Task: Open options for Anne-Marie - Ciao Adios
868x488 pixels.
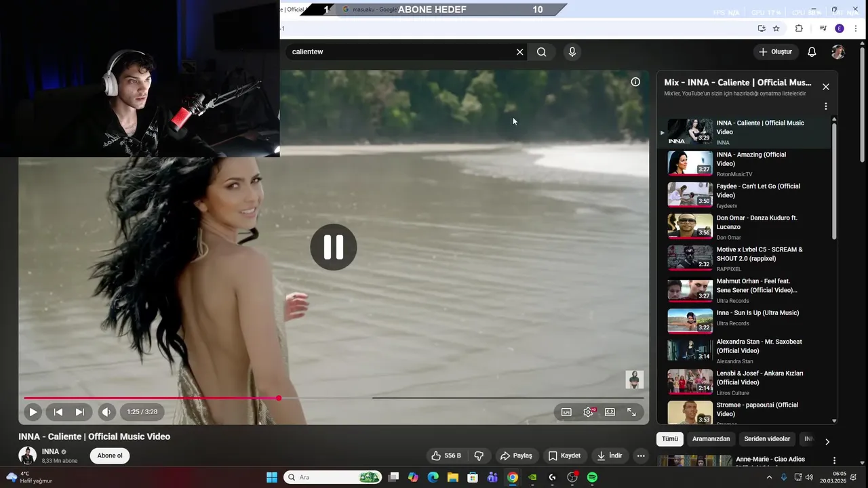Action: click(834, 461)
